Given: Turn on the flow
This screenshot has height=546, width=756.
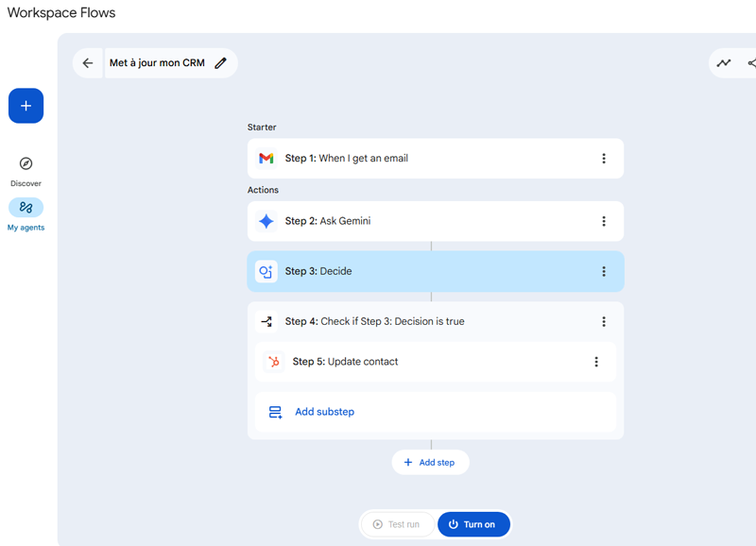Looking at the screenshot, I should point(472,524).
